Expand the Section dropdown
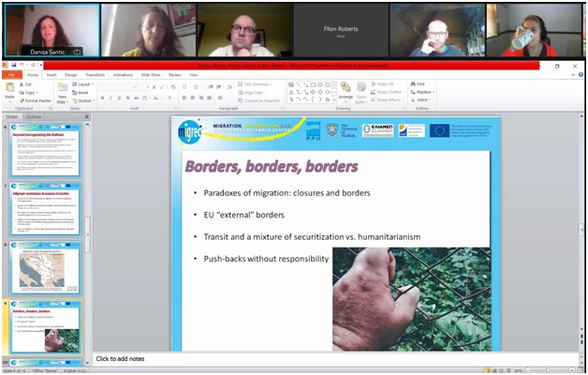This screenshot has height=375, width=588. (84, 99)
